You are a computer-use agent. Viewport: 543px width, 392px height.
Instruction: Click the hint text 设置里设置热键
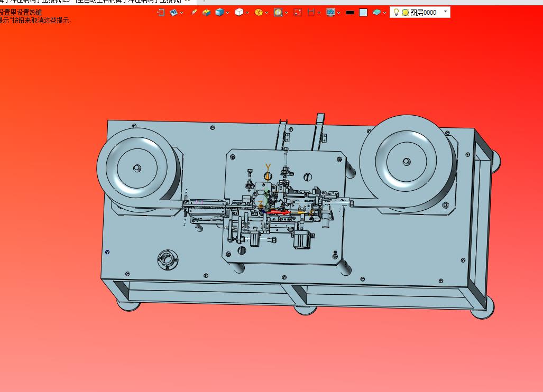pyautogui.click(x=21, y=12)
